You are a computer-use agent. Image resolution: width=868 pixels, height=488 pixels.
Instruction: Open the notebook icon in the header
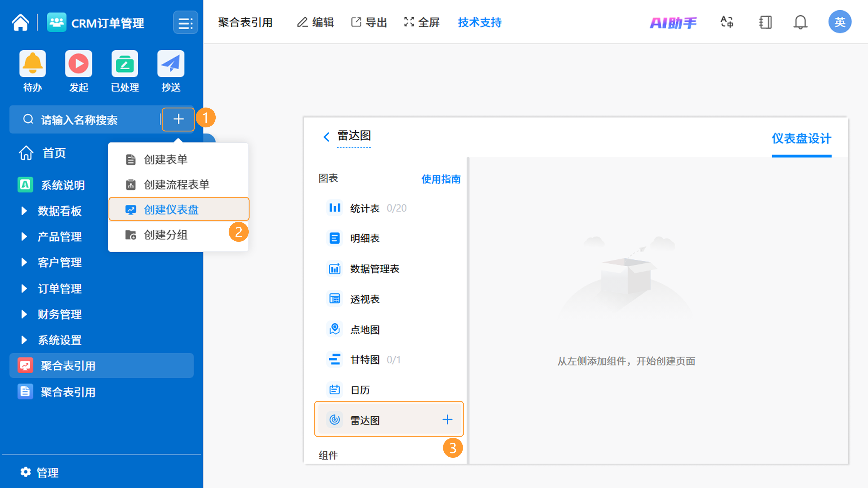click(765, 23)
